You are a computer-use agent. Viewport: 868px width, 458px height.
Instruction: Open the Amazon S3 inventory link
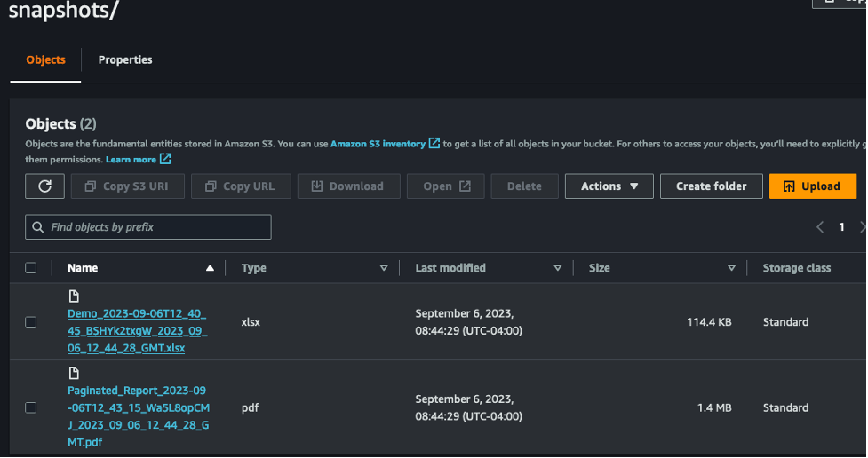point(378,144)
